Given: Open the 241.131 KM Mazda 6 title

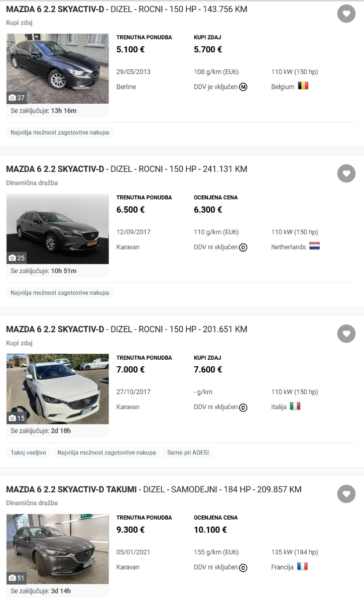Looking at the screenshot, I should pyautogui.click(x=126, y=169).
